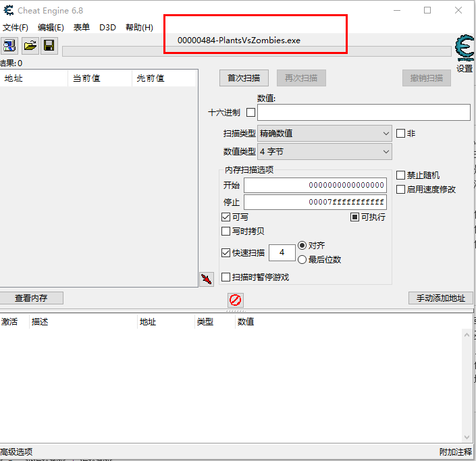Click the fast scan alignment value field
This screenshot has height=461, width=476.
tap(282, 252)
